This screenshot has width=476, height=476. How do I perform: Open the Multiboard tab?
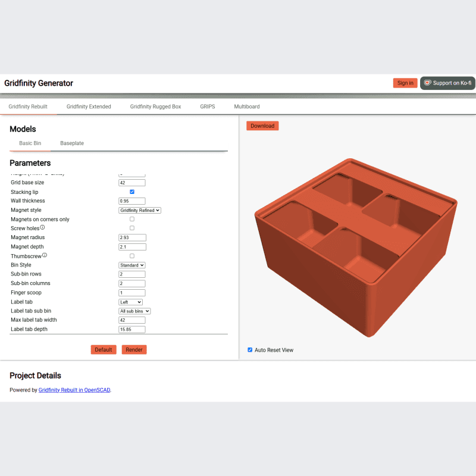246,107
